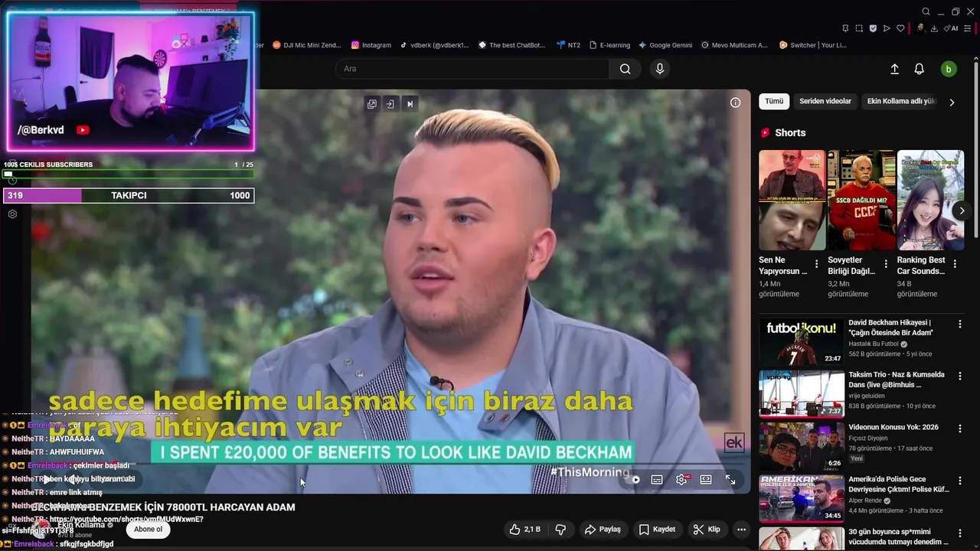Open the E-learning bookmark
This screenshot has width=980, height=551.
tap(609, 45)
